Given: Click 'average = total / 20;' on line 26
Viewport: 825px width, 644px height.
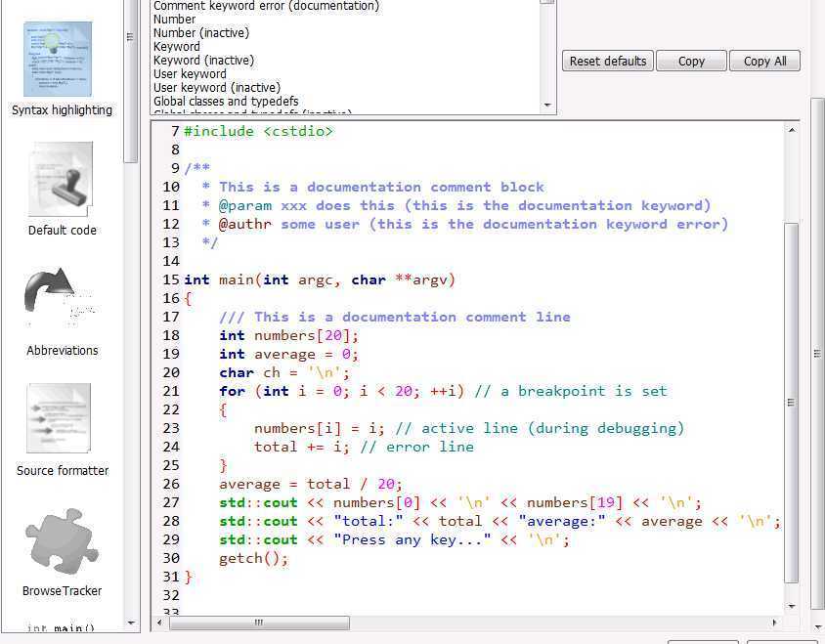Looking at the screenshot, I should [311, 484].
